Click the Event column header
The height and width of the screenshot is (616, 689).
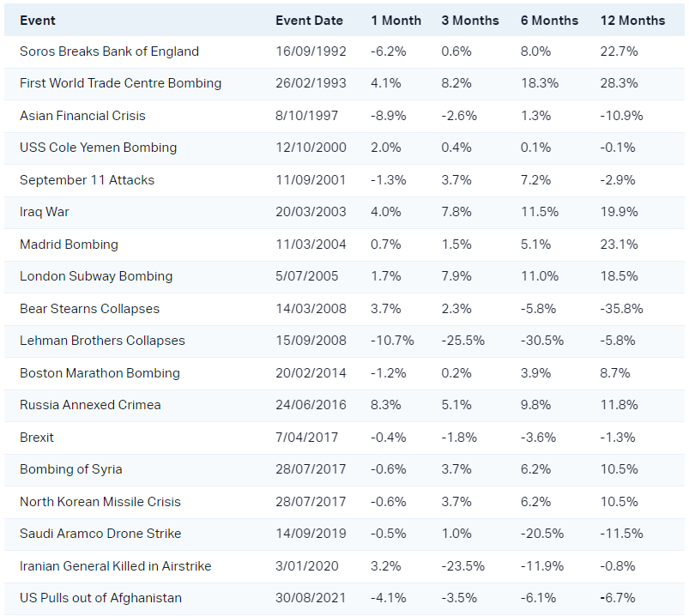37,21
